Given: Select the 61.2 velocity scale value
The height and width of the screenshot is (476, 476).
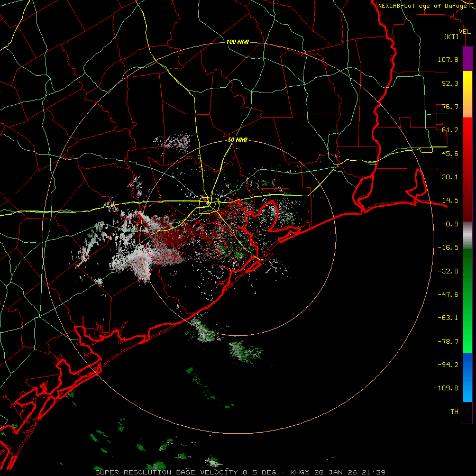Looking at the screenshot, I should (x=450, y=130).
